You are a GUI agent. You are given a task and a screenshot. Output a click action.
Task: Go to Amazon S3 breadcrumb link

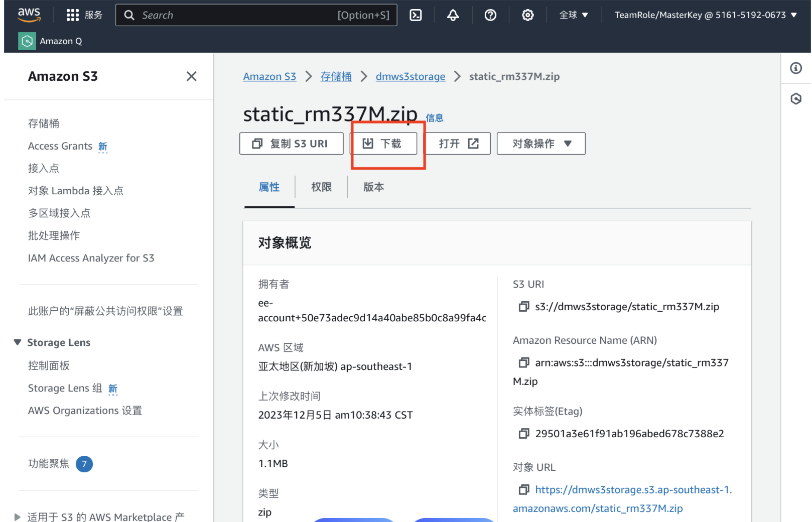pos(269,76)
